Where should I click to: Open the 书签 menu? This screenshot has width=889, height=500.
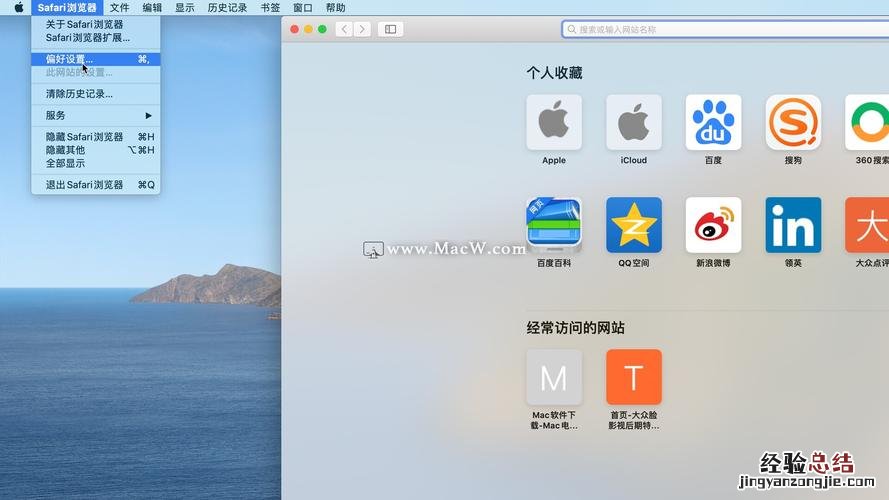pos(270,7)
